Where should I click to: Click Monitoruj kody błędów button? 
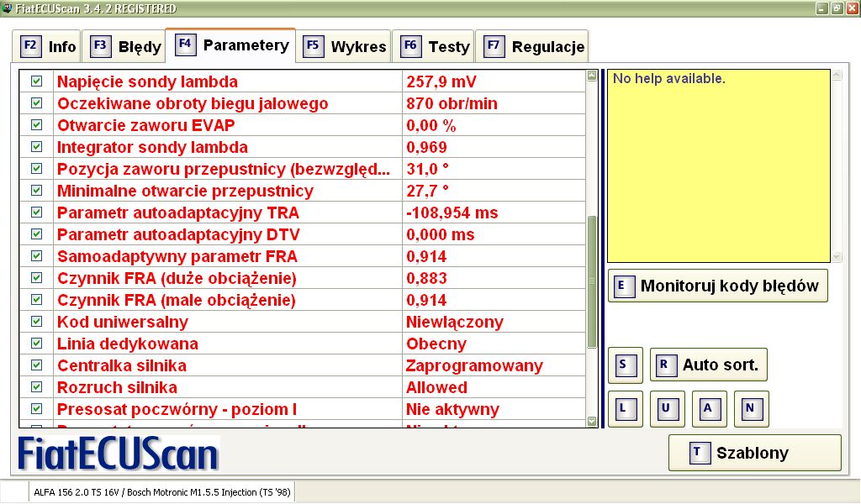click(x=718, y=286)
